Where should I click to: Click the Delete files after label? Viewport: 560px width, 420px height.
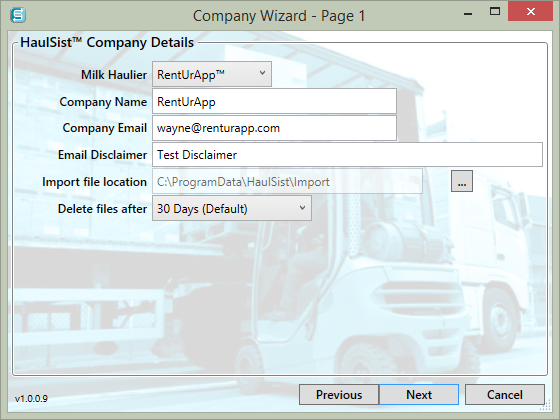(x=102, y=209)
